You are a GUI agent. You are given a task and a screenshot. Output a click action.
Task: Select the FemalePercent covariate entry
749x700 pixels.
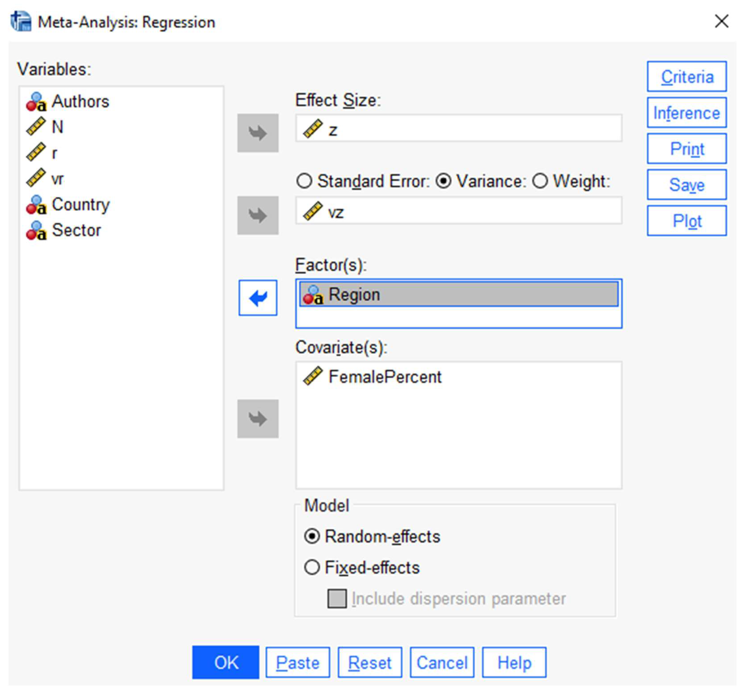[x=384, y=377]
